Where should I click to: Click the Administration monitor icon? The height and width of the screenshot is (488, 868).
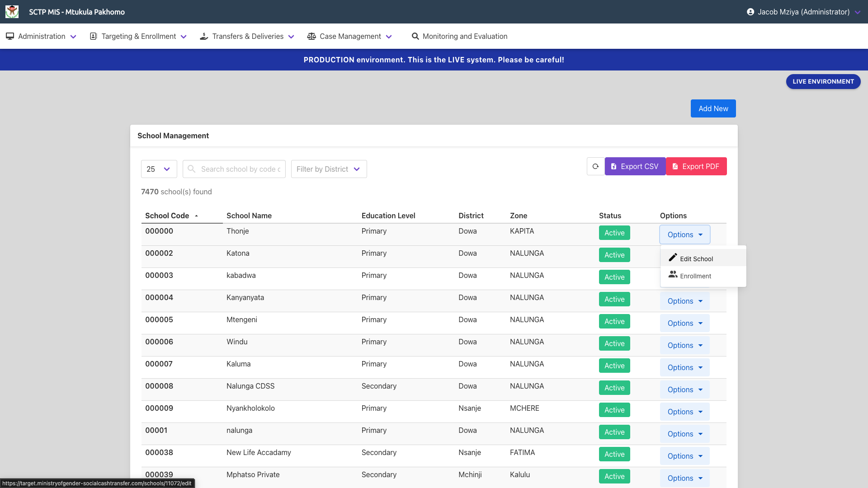10,36
